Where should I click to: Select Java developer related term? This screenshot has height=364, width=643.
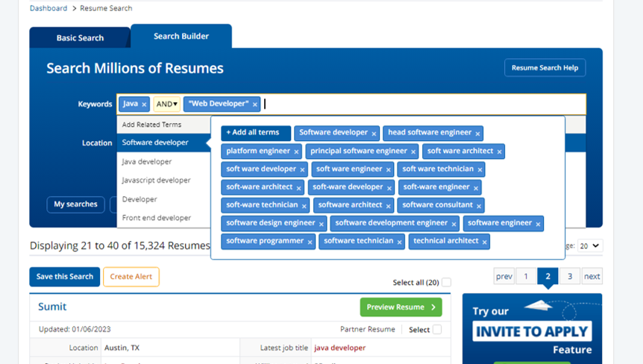pos(147,162)
